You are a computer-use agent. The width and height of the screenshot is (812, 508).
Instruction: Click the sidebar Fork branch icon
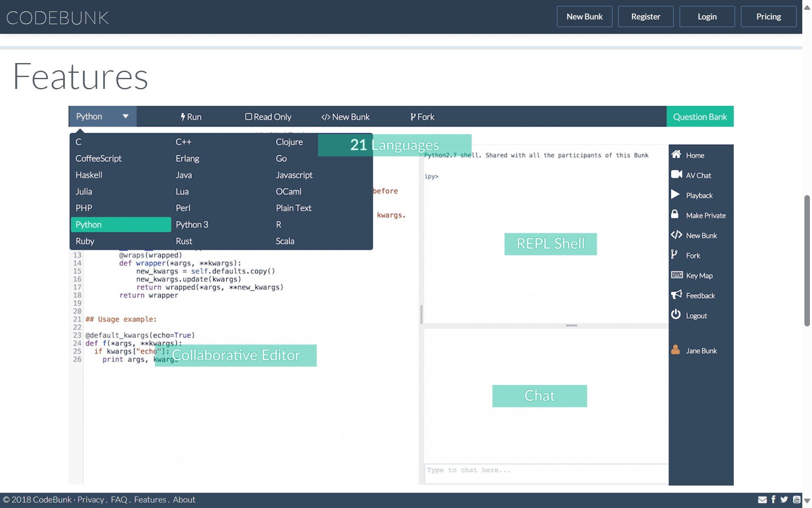(x=674, y=254)
